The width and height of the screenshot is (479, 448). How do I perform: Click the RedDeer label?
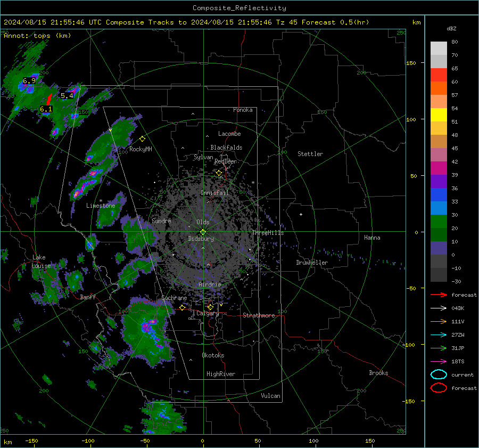(226, 161)
